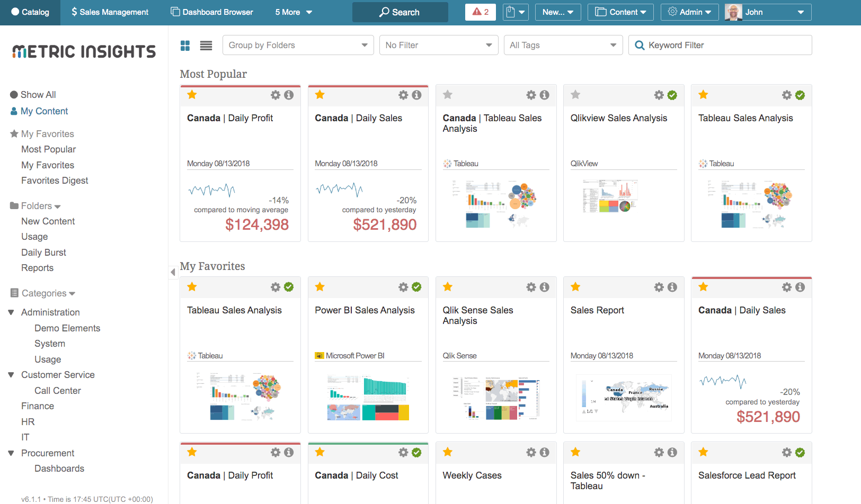Open the Content dropdown menu
This screenshot has width=861, height=504.
[x=620, y=12]
